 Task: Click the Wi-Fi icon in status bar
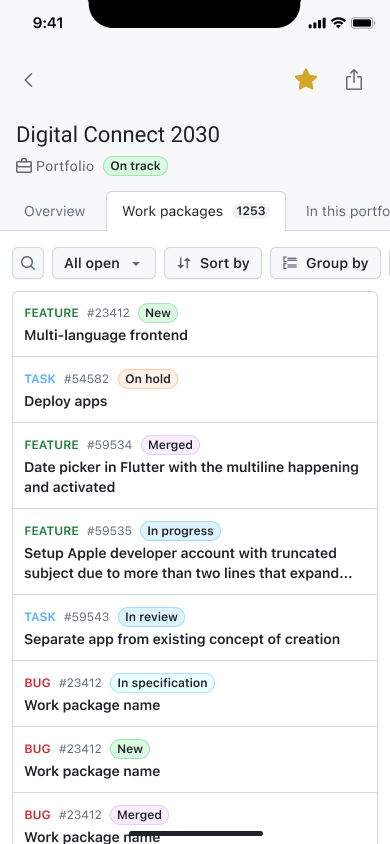(338, 23)
